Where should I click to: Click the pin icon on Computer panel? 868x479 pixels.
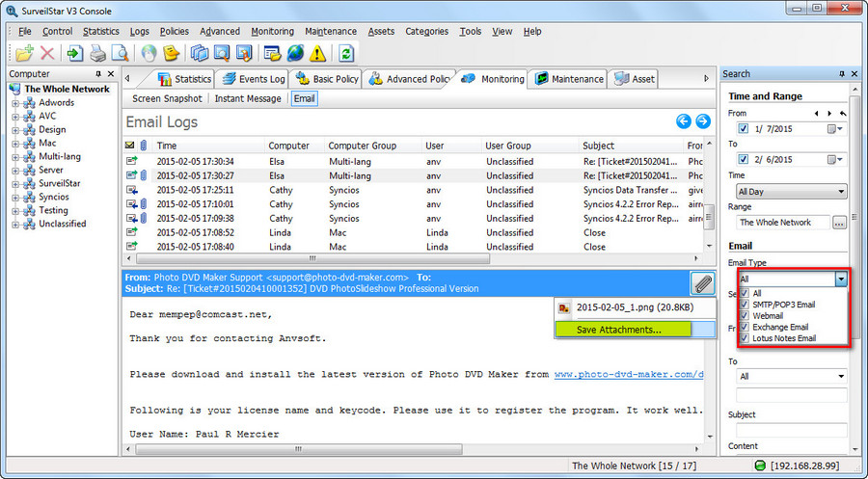[98, 73]
